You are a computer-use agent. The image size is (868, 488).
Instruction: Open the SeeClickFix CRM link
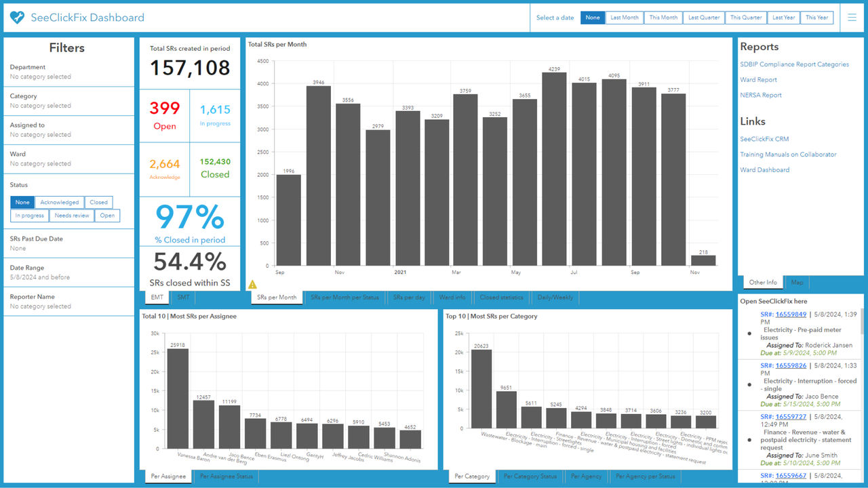click(x=764, y=139)
